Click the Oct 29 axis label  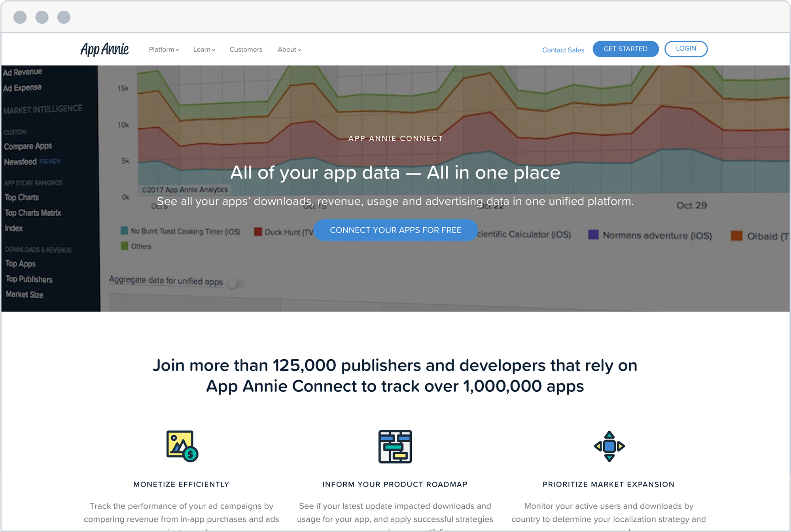tap(691, 205)
